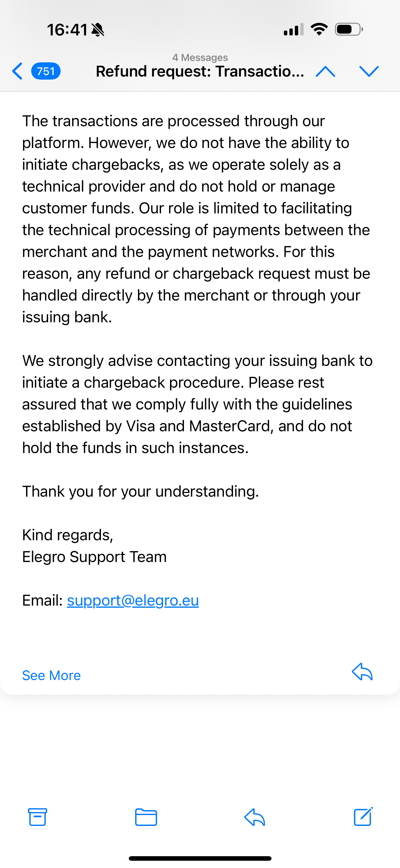Viewport: 400px width, 868px height.
Task: Tap the Wi-Fi status icon
Action: click(319, 29)
